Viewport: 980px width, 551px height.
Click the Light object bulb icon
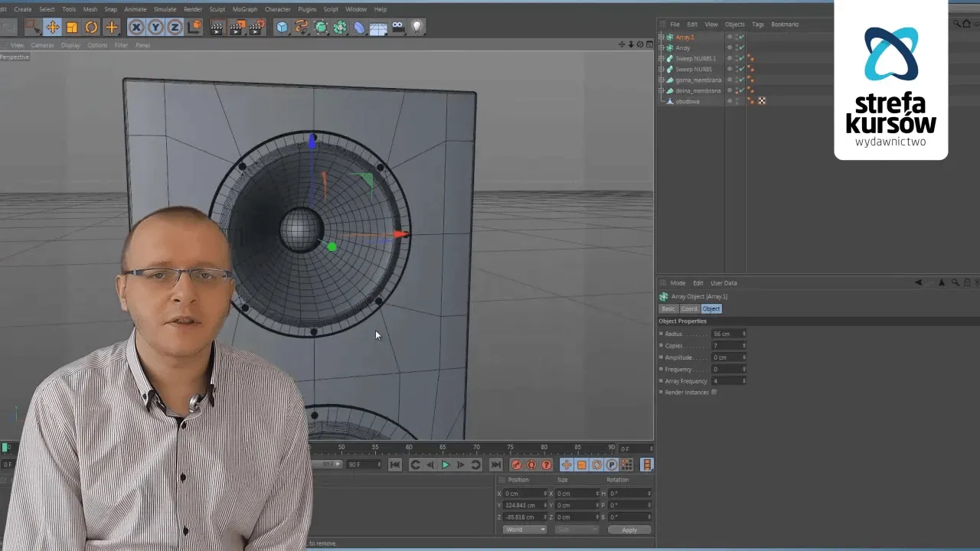(x=416, y=28)
